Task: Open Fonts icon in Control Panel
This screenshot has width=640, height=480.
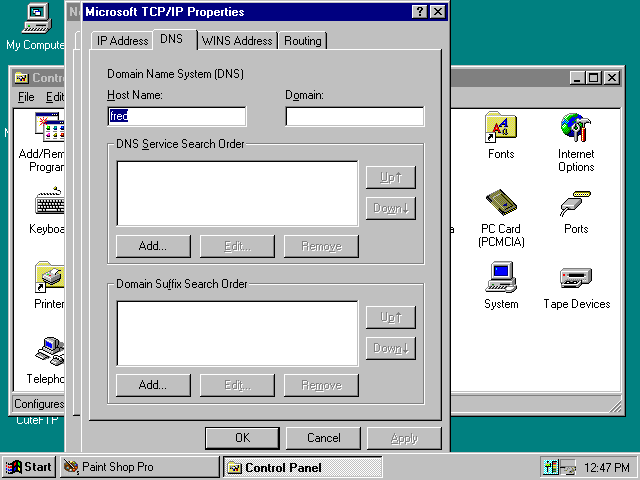Action: [x=501, y=136]
